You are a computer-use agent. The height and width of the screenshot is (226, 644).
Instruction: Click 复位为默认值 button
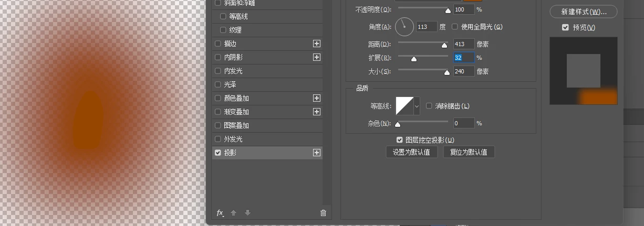pyautogui.click(x=469, y=152)
